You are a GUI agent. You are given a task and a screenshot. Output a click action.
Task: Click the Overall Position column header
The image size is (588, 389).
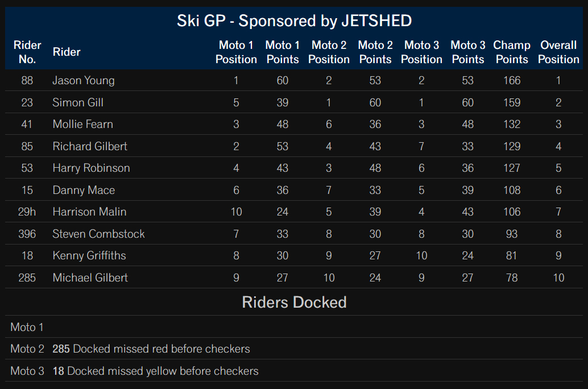(558, 52)
